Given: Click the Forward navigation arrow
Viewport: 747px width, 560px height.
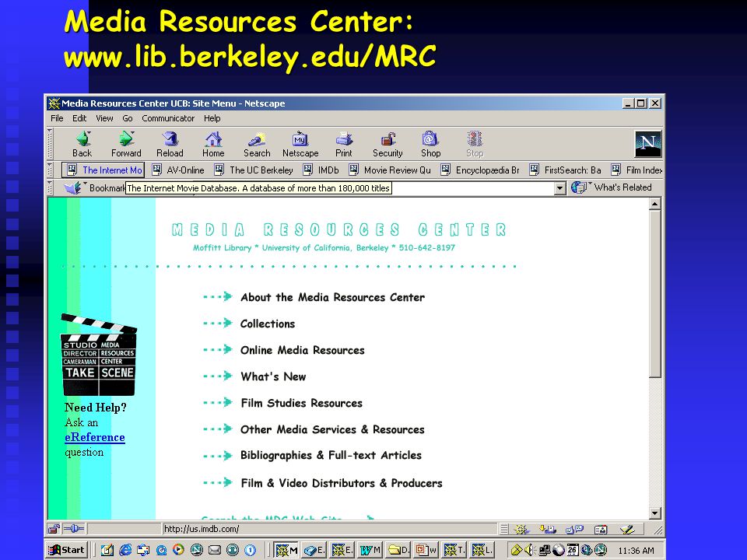Looking at the screenshot, I should click(x=126, y=145).
